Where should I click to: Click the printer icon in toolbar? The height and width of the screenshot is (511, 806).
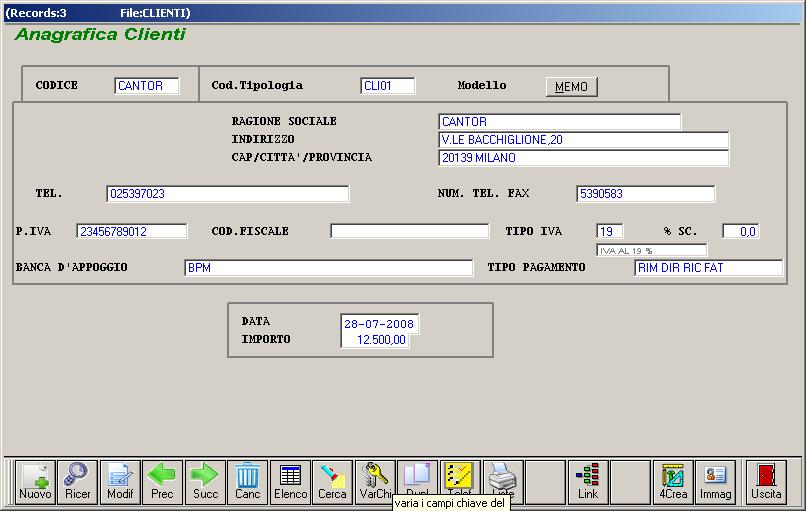(x=503, y=478)
